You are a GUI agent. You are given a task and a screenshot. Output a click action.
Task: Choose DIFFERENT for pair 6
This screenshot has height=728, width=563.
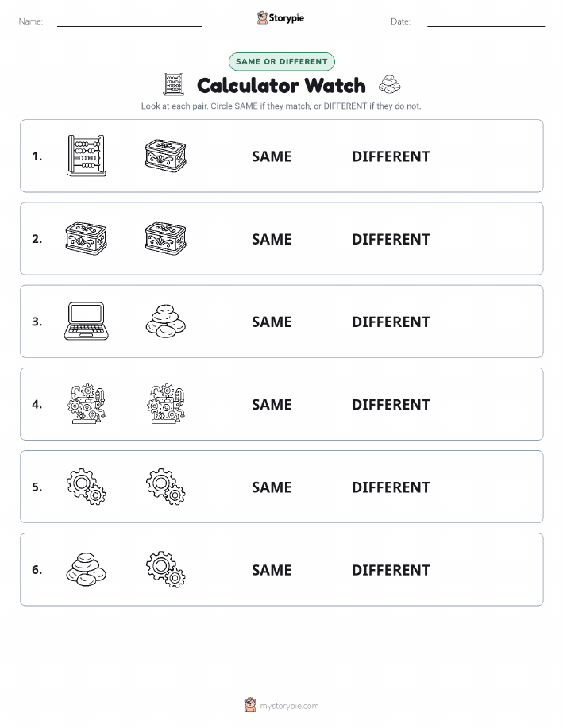pyautogui.click(x=391, y=570)
